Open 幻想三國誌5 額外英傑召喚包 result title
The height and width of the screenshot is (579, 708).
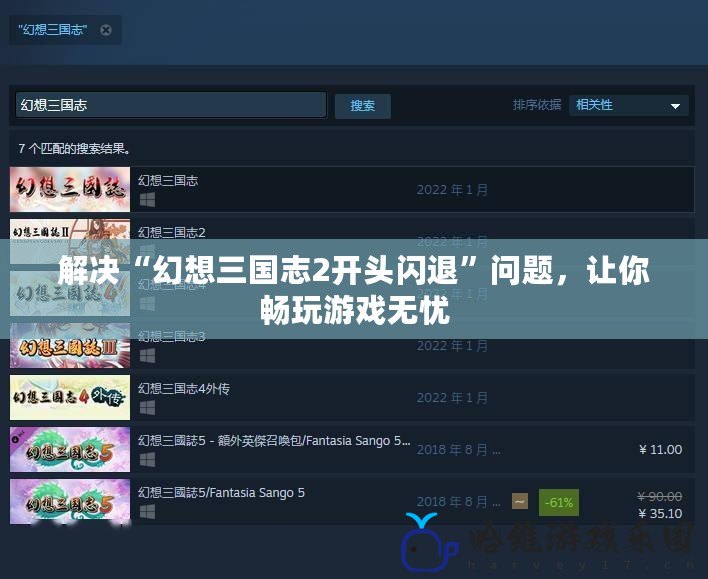coord(274,441)
